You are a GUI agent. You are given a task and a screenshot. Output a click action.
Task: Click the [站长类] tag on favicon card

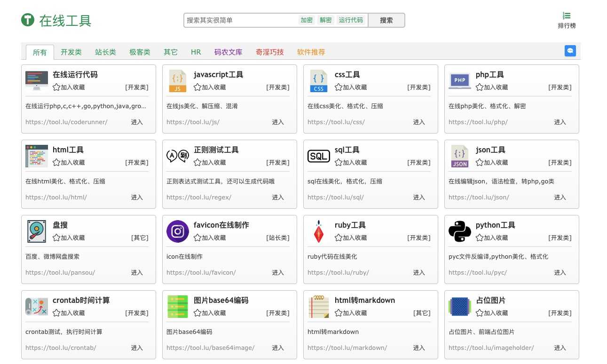(x=278, y=237)
